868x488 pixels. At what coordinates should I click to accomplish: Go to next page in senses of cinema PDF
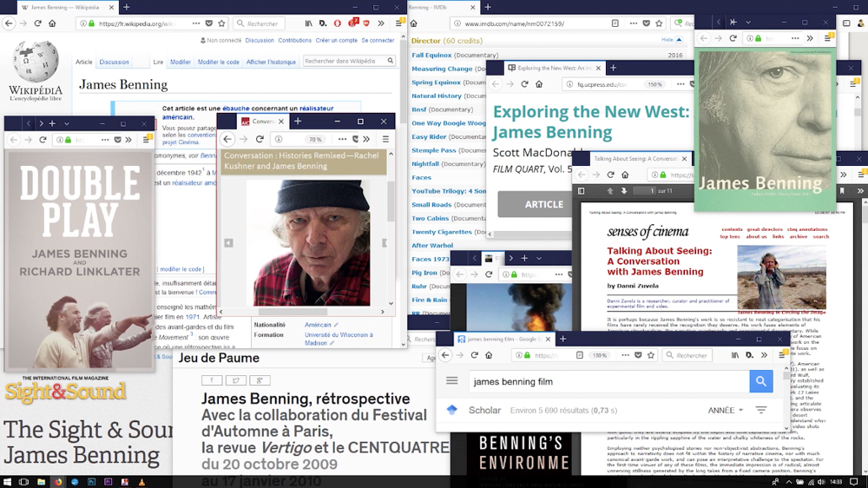coord(624,190)
